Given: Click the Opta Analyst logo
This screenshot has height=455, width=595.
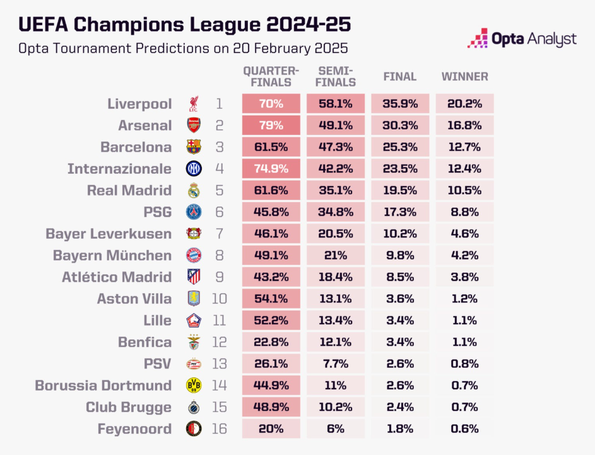Looking at the screenshot, I should 522,38.
